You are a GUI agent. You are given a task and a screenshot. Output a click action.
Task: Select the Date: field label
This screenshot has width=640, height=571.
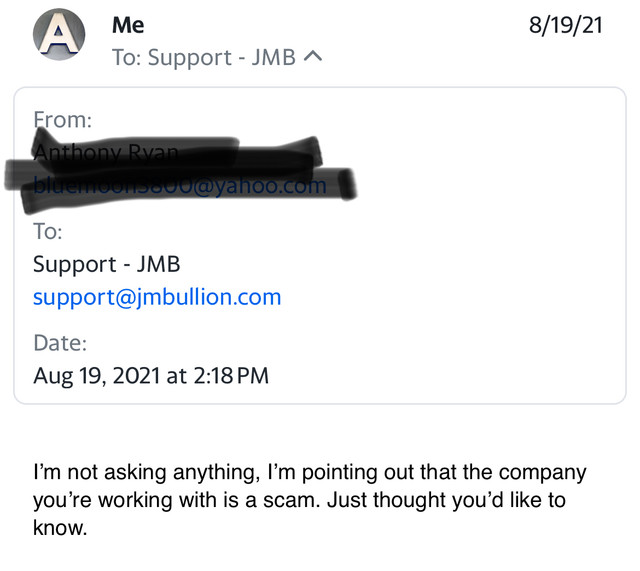pyautogui.click(x=60, y=343)
